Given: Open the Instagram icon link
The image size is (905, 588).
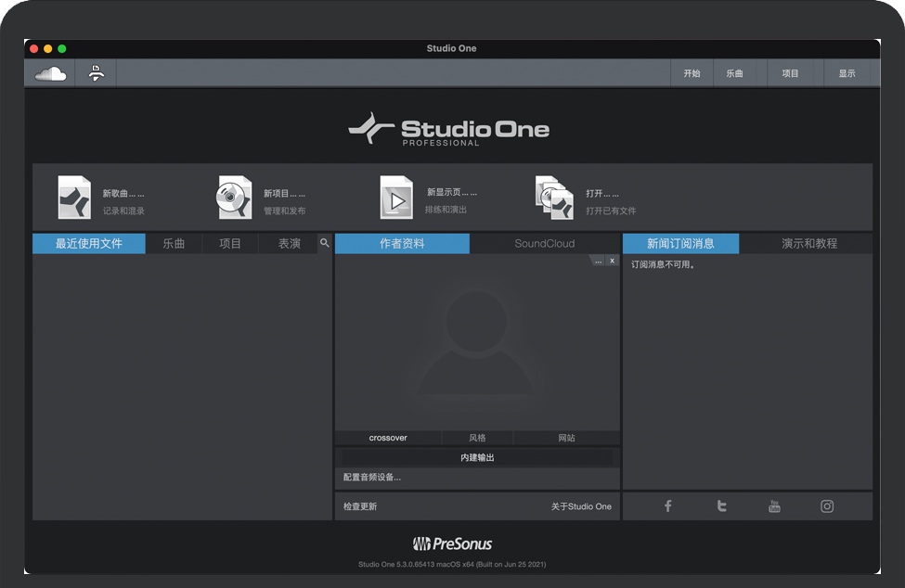Looking at the screenshot, I should 827,506.
